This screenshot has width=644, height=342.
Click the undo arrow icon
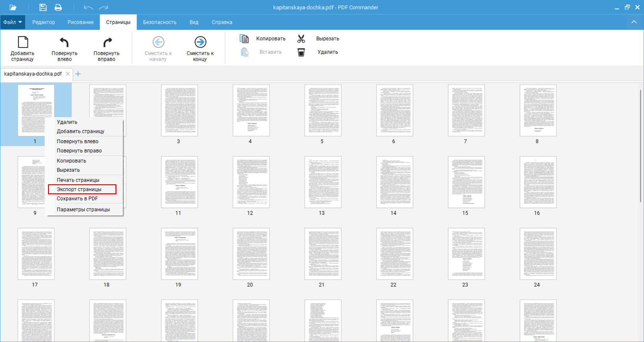tap(88, 7)
